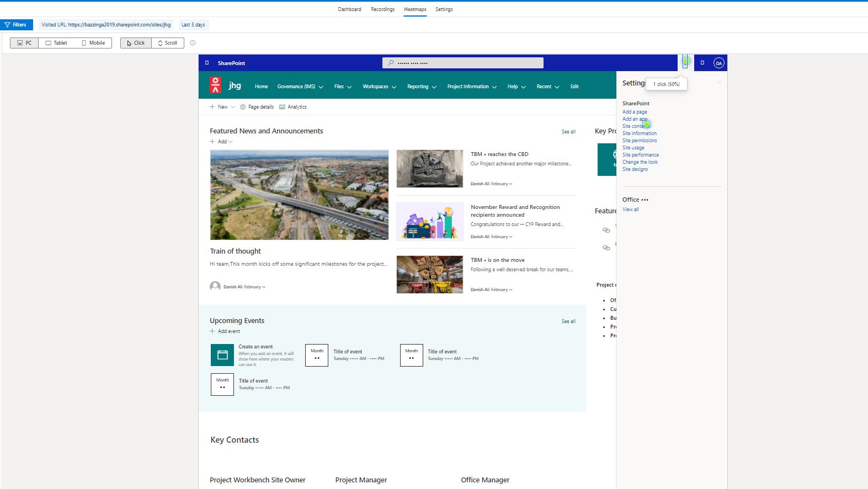The height and width of the screenshot is (489, 868).
Task: Open the Dashboard tab
Action: click(349, 9)
